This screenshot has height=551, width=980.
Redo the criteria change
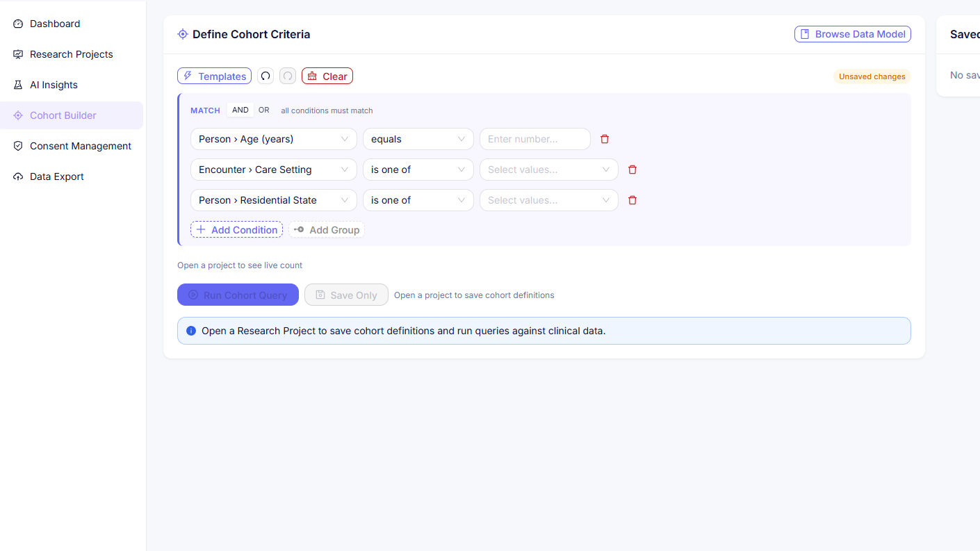[288, 76]
